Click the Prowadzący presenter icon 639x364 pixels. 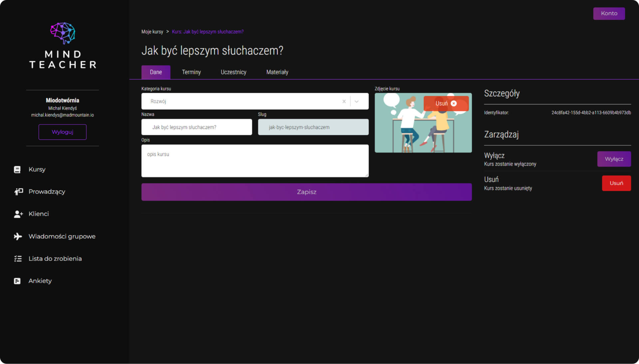[18, 192]
